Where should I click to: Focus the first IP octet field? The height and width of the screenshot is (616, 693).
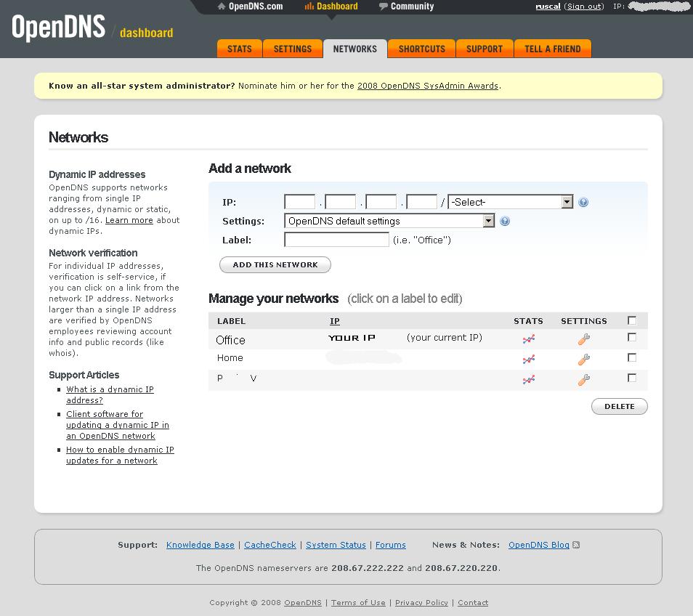[300, 202]
